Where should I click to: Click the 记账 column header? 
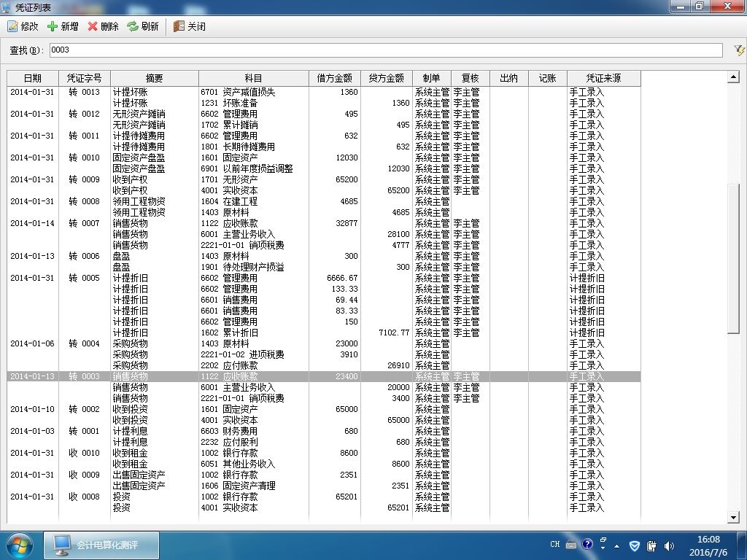pos(548,78)
